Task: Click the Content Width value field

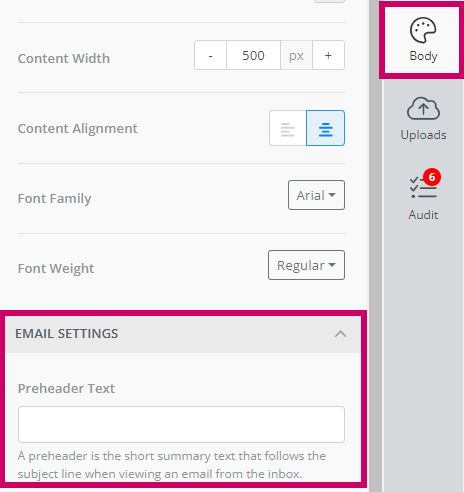Action: (253, 55)
